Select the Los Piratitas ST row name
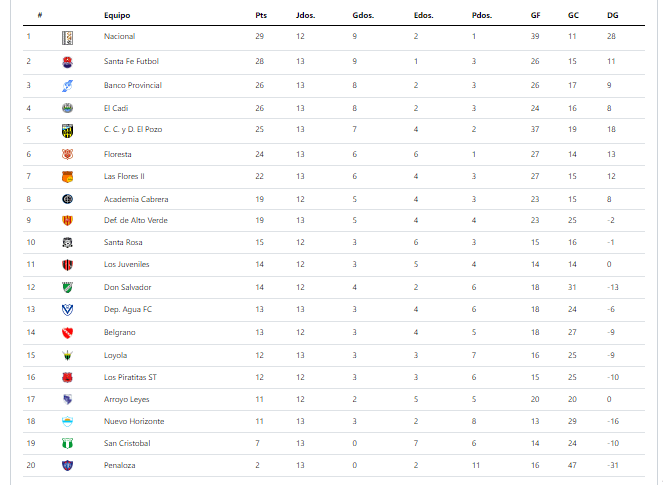 pyautogui.click(x=130, y=377)
